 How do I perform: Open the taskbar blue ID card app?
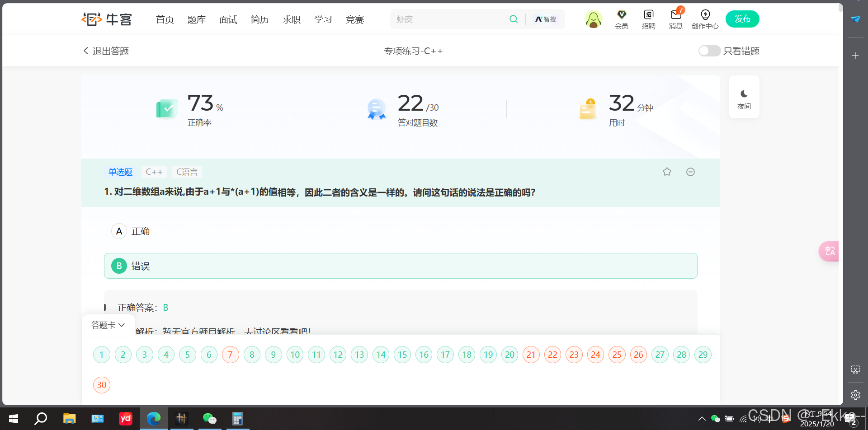97,419
